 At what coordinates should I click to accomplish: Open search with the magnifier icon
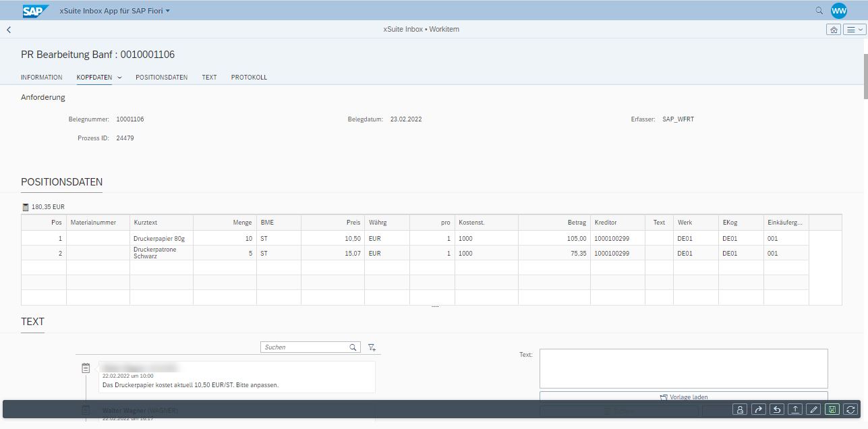[818, 10]
